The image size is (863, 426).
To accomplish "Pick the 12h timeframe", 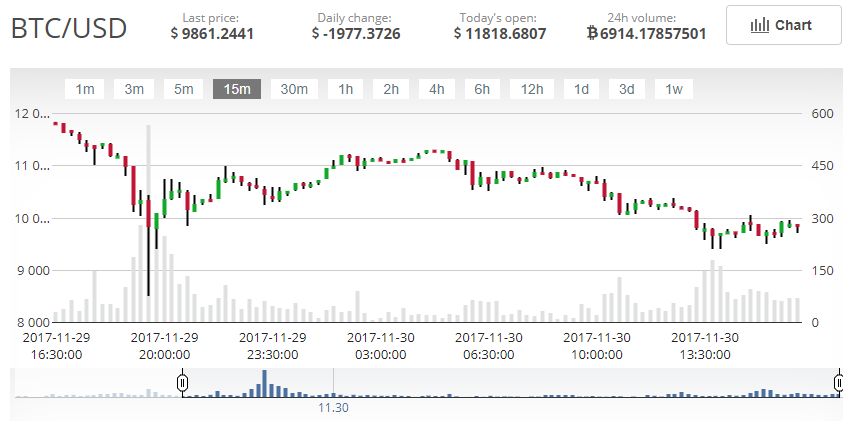I will (x=531, y=89).
